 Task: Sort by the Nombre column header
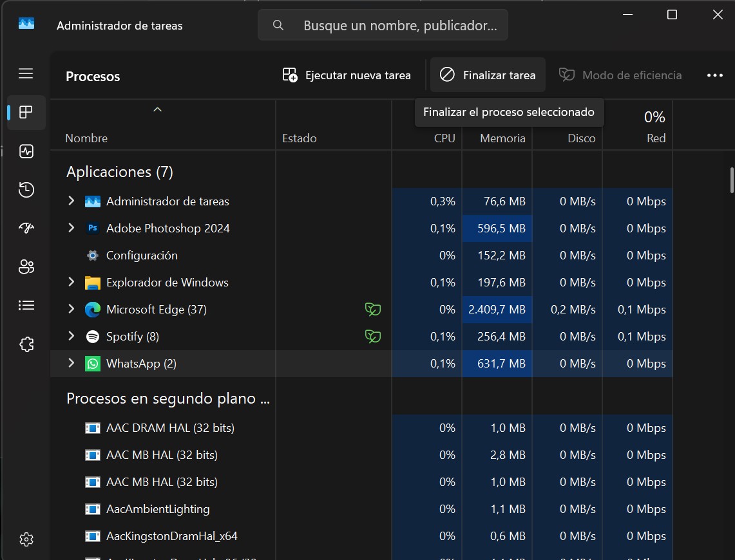pos(86,138)
